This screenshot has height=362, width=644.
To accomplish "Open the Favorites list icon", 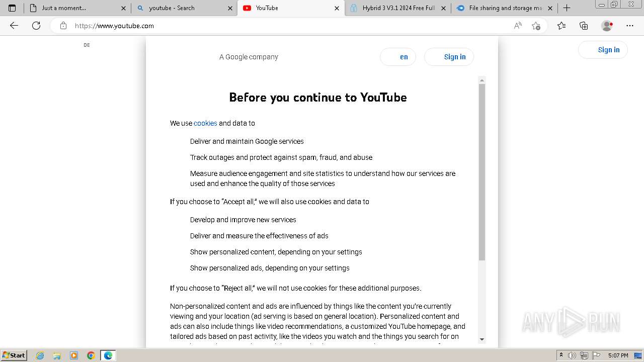I will [561, 26].
